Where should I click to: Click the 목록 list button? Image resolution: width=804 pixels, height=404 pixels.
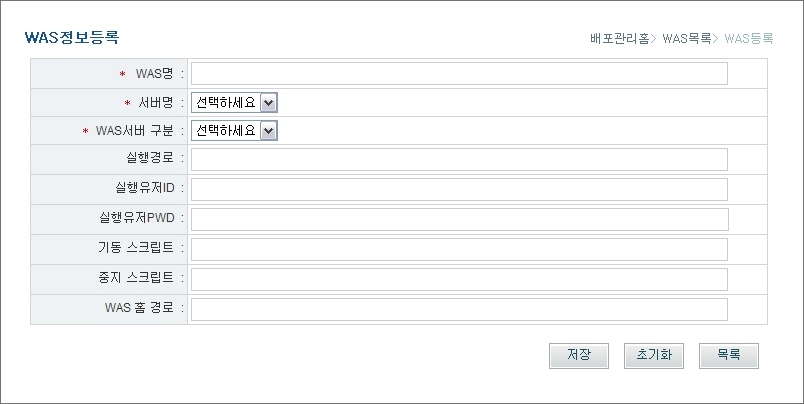[x=729, y=355]
